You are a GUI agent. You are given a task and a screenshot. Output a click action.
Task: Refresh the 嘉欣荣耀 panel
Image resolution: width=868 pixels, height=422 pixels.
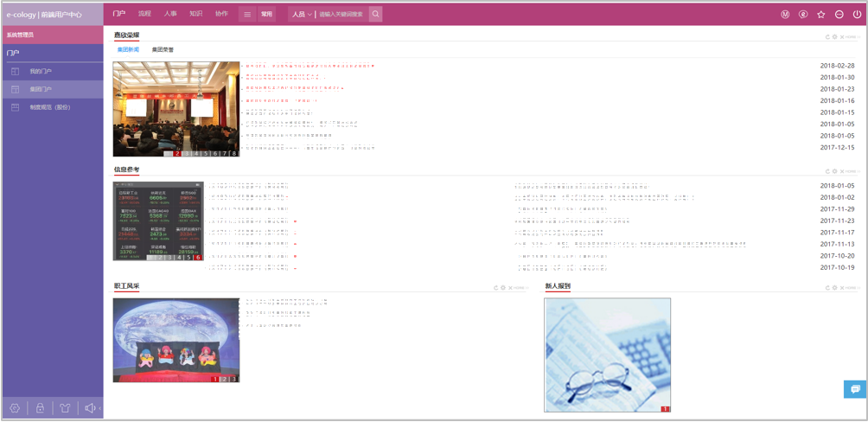(x=827, y=37)
